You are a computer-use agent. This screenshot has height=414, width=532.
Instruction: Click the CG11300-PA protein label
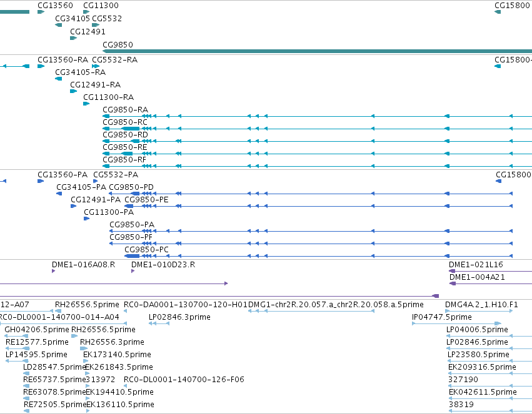click(x=109, y=212)
